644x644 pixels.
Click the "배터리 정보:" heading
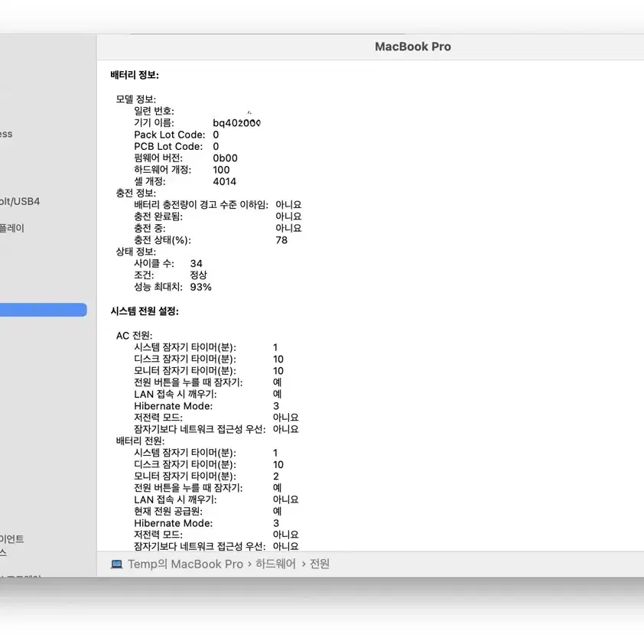coord(135,75)
